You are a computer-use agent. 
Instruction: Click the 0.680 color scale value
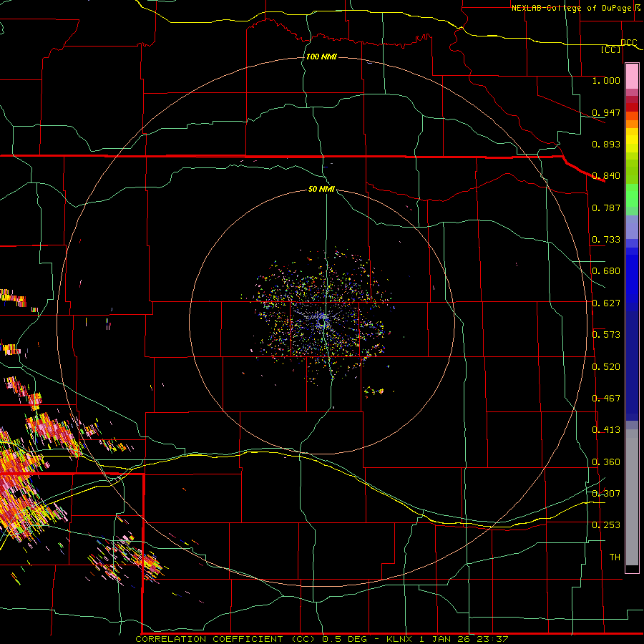click(x=606, y=271)
